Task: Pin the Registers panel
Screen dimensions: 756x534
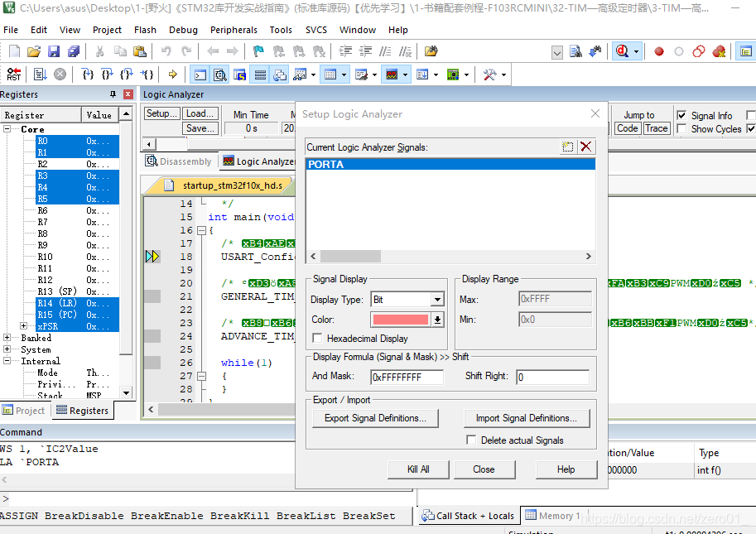Action: click(113, 94)
